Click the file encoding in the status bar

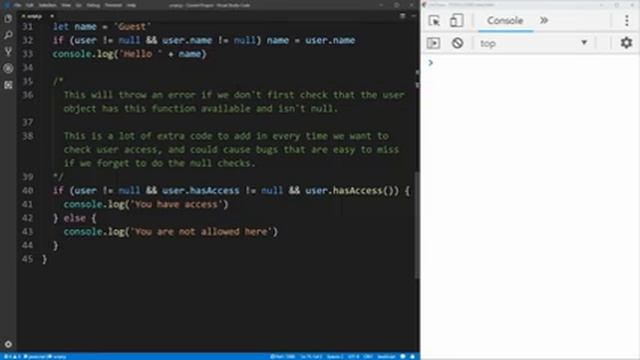tap(353, 356)
